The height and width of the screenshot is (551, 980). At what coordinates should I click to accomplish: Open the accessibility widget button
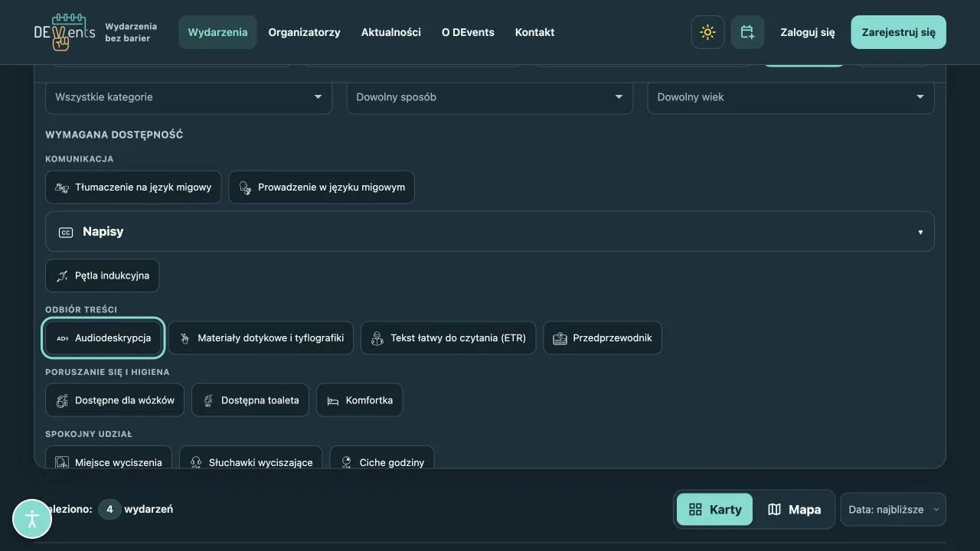coord(32,519)
